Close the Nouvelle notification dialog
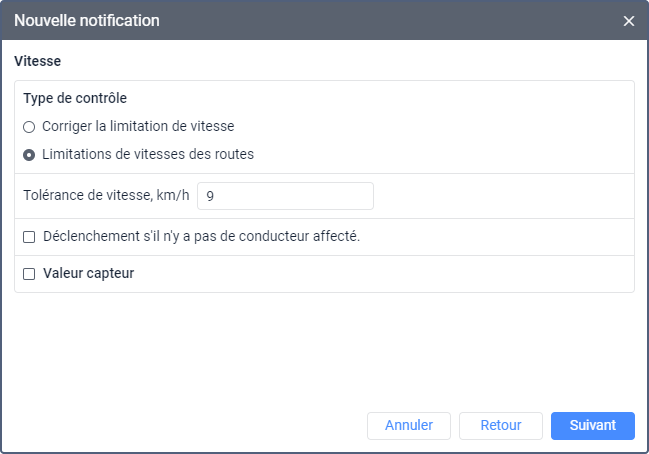649x454 pixels. [629, 21]
